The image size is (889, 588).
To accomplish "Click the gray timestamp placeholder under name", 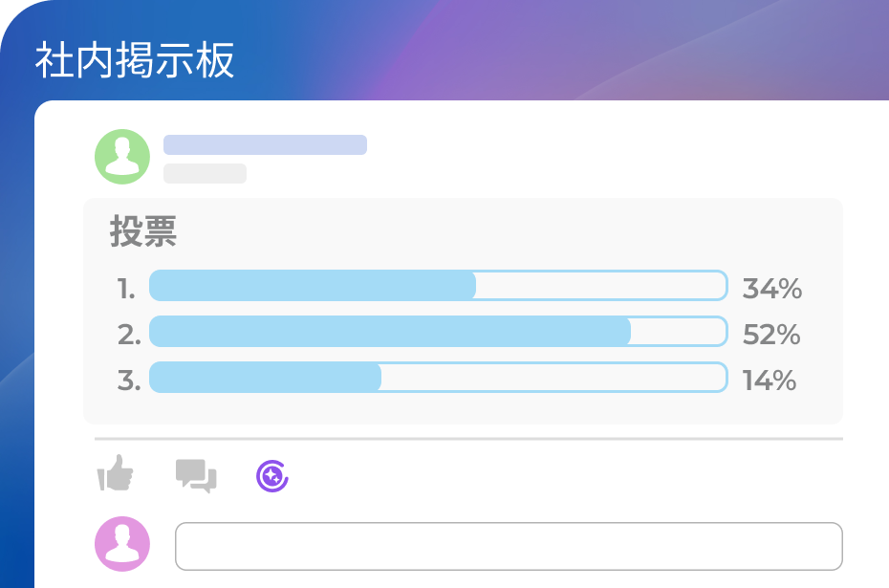I will click(205, 173).
